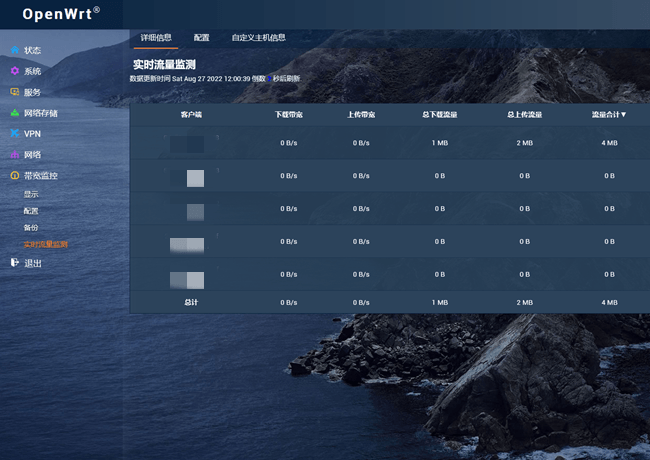Select 实时流量监测 in the sidebar
Screen dimensions: 650x460
[46, 245]
